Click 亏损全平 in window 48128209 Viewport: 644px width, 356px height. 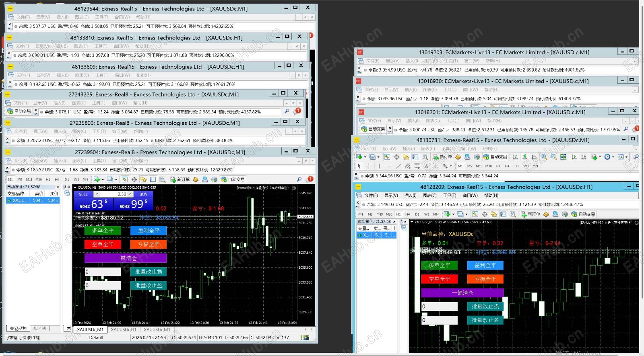point(485,279)
